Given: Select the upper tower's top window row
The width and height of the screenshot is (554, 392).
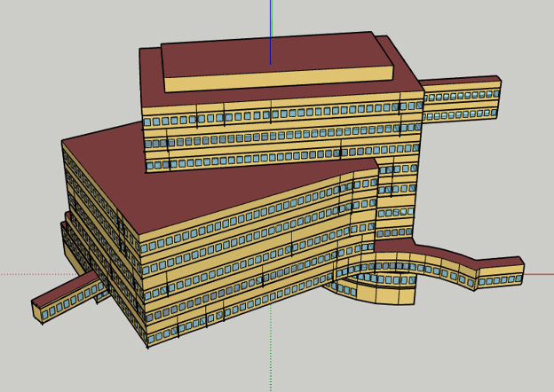Looking at the screenshot, I should [266, 115].
